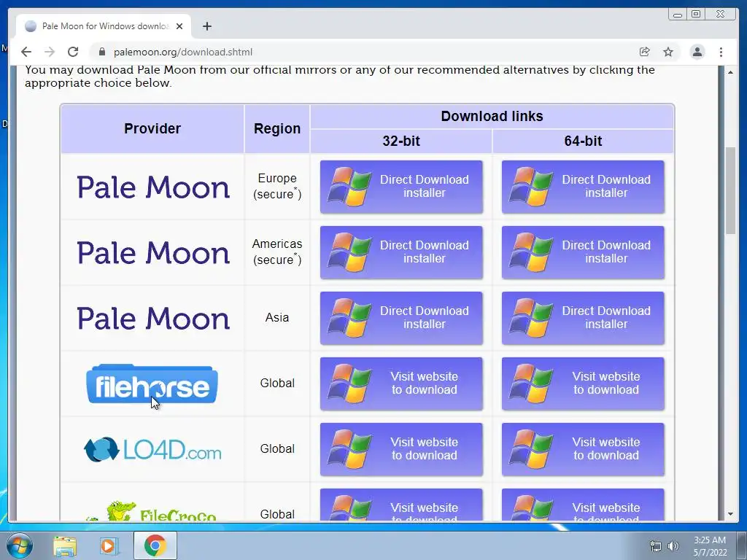747x560 pixels.
Task: Open the volume speaker icon in tray
Action: tap(673, 546)
